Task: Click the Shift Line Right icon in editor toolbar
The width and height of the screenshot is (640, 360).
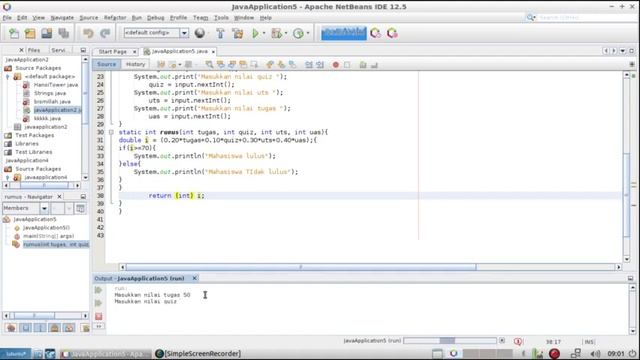Action: [320, 64]
